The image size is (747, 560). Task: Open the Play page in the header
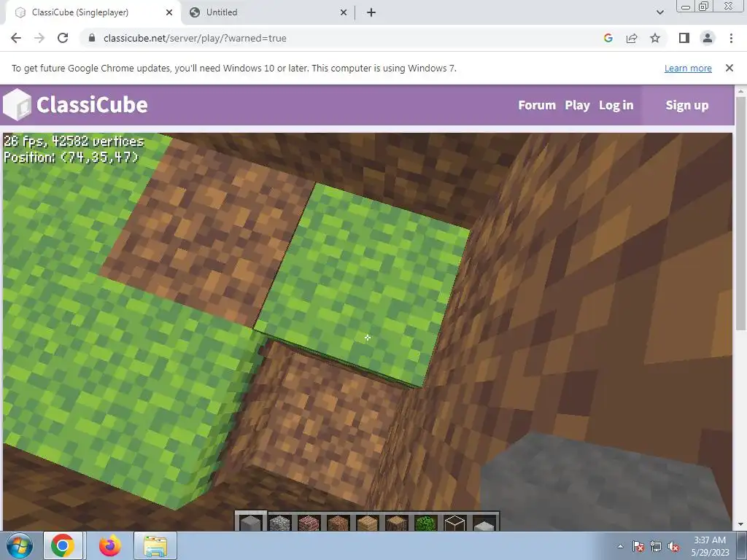[x=578, y=105]
